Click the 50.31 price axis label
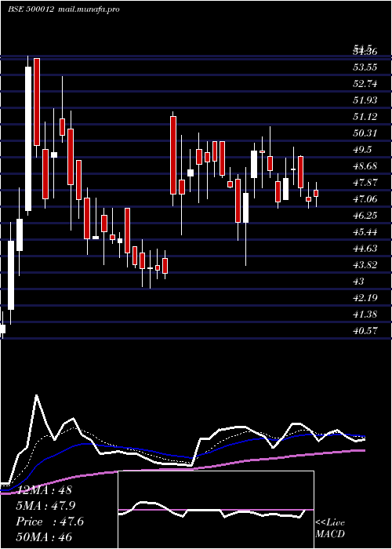 (365, 133)
